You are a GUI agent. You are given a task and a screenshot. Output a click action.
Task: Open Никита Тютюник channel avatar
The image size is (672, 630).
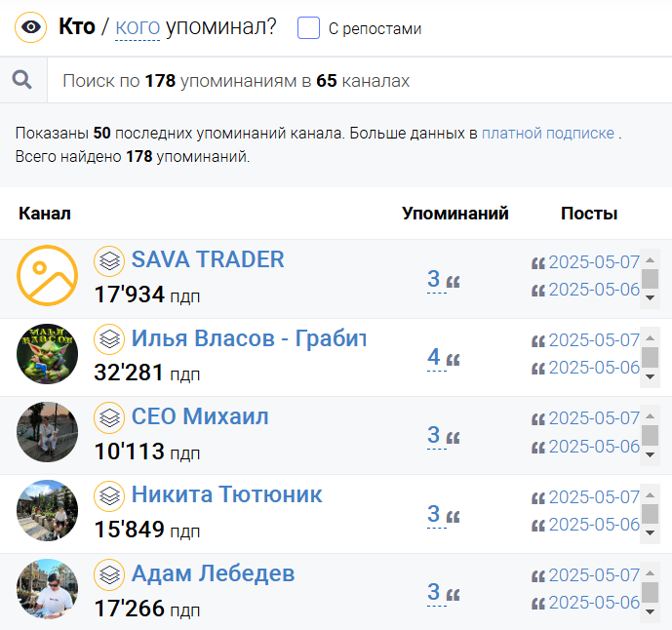(x=47, y=510)
